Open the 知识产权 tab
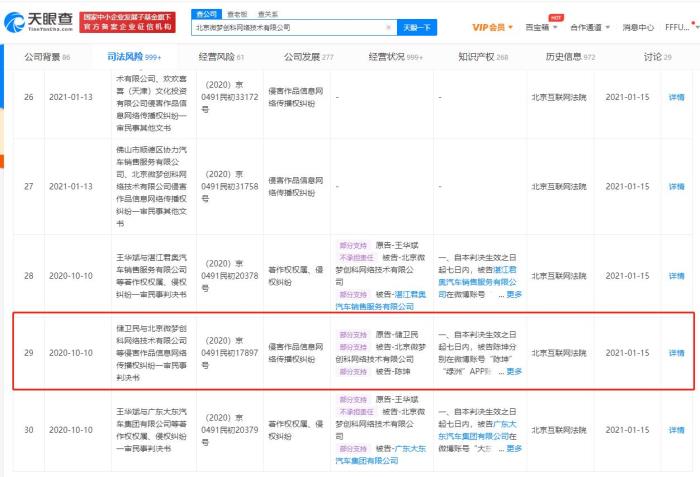Image resolution: width=700 pixels, height=477 pixels. coord(483,57)
